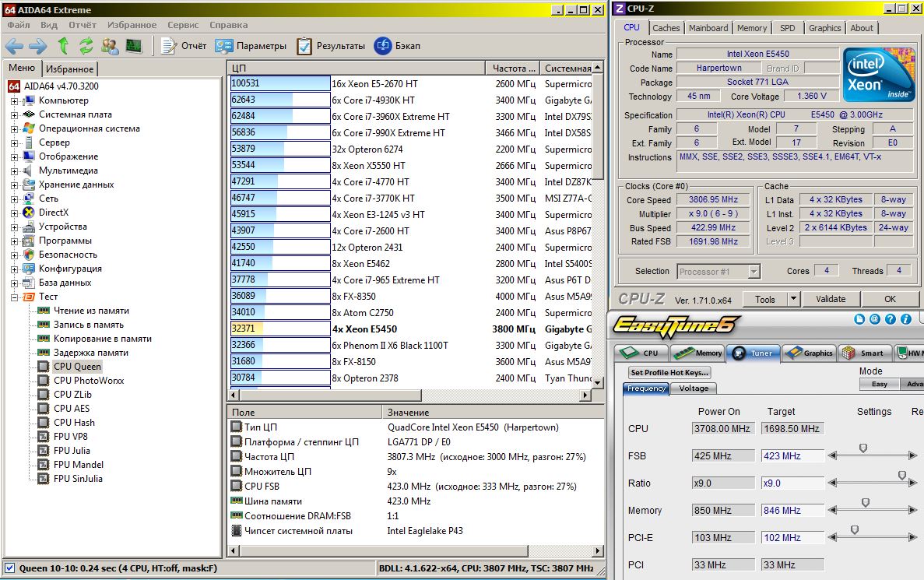This screenshot has width=924, height=580.
Task: Click the benchmark list scroll down arrow
Action: click(x=598, y=382)
